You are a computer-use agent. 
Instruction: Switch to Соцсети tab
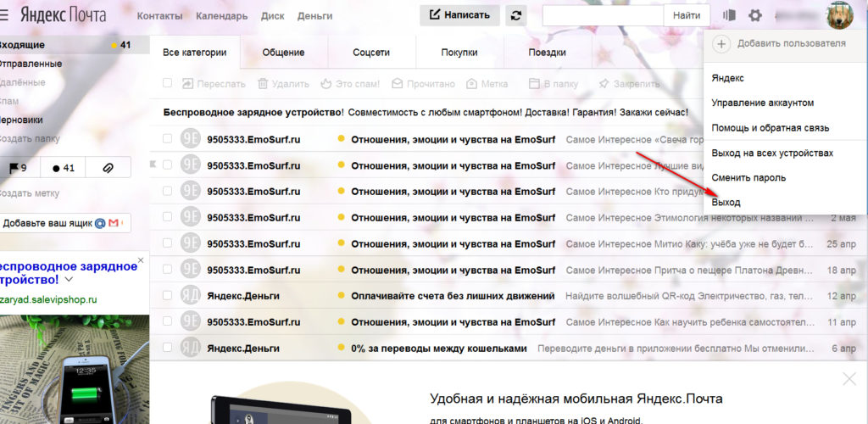(x=371, y=53)
